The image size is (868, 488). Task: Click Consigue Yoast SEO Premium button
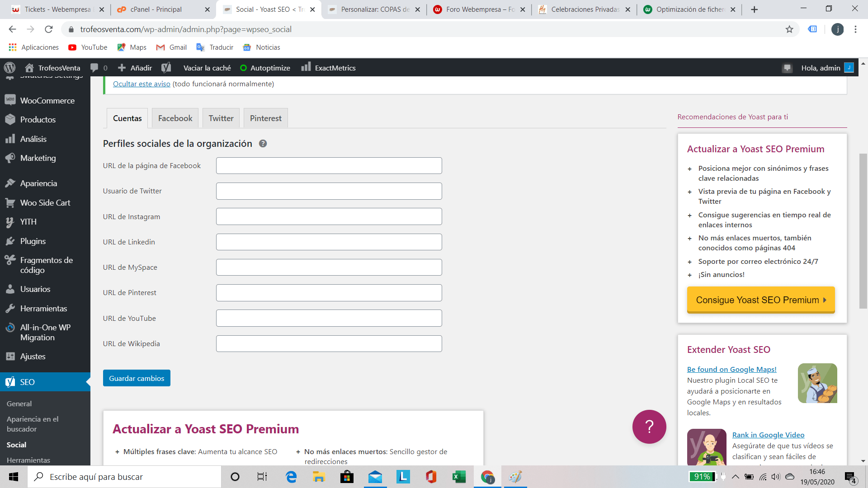(x=761, y=300)
